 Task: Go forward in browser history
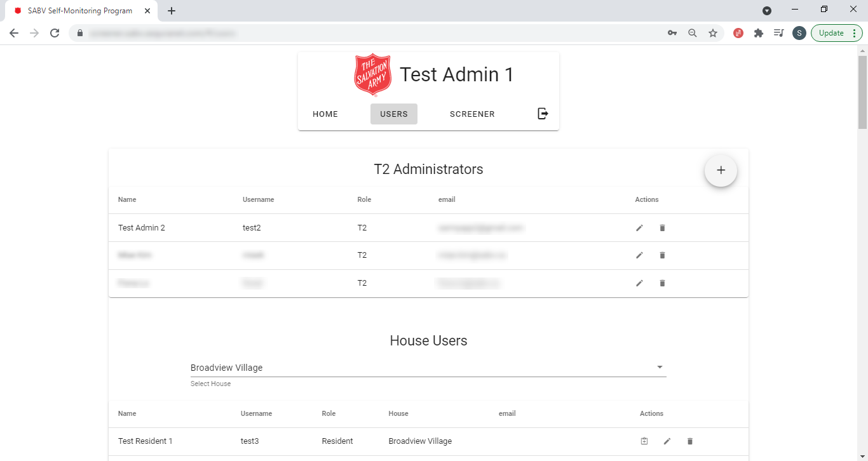pyautogui.click(x=34, y=33)
